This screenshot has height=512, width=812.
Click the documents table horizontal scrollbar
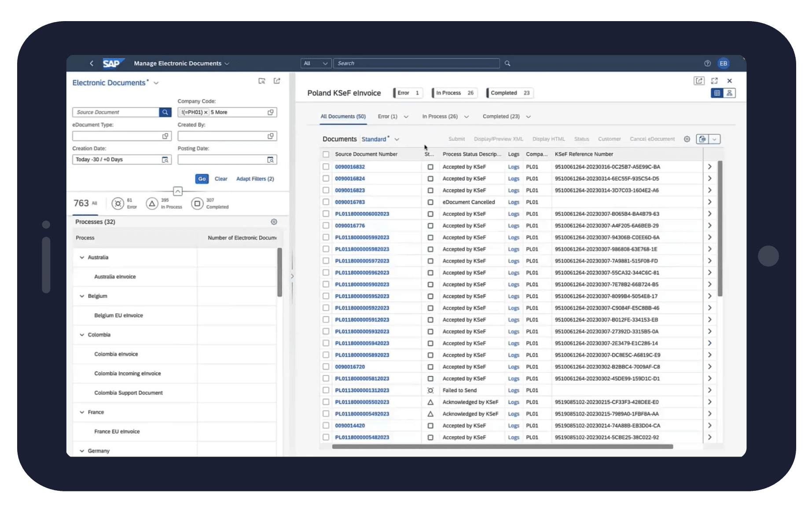point(502,446)
